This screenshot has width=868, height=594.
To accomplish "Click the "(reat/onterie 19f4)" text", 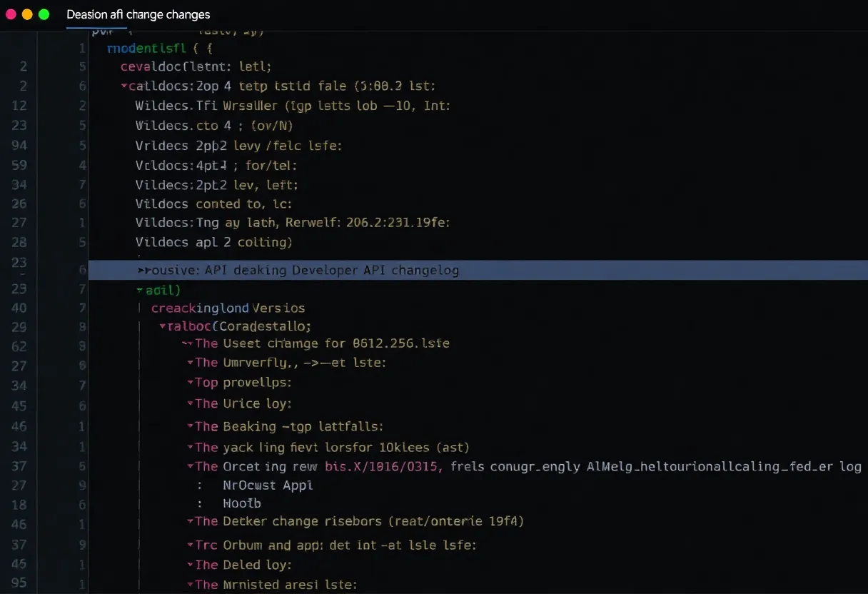I will click(456, 522).
